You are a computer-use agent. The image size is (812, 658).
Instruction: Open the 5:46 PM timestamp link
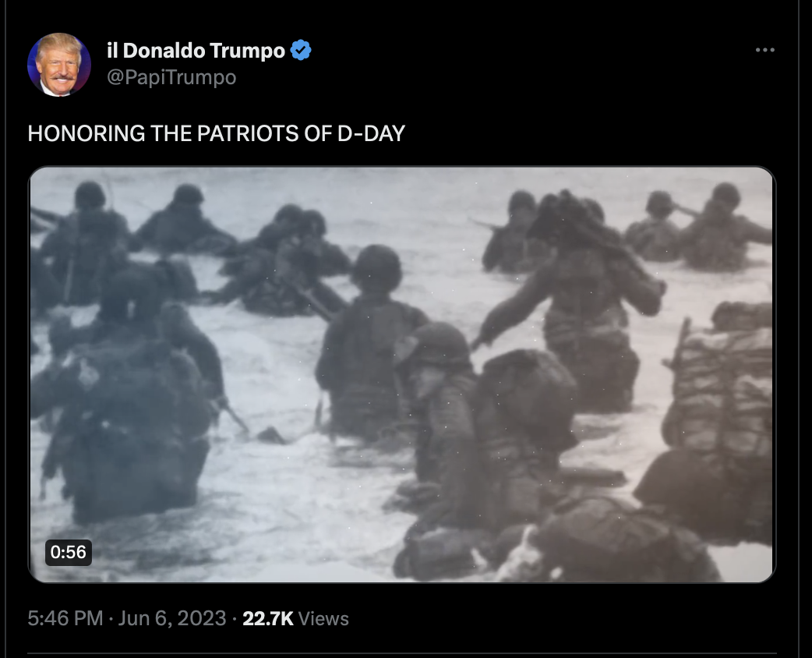click(65, 618)
